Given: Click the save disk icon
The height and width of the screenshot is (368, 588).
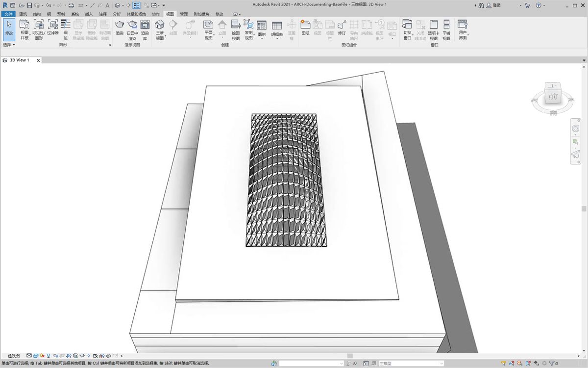Looking at the screenshot, I should pyautogui.click(x=29, y=5).
